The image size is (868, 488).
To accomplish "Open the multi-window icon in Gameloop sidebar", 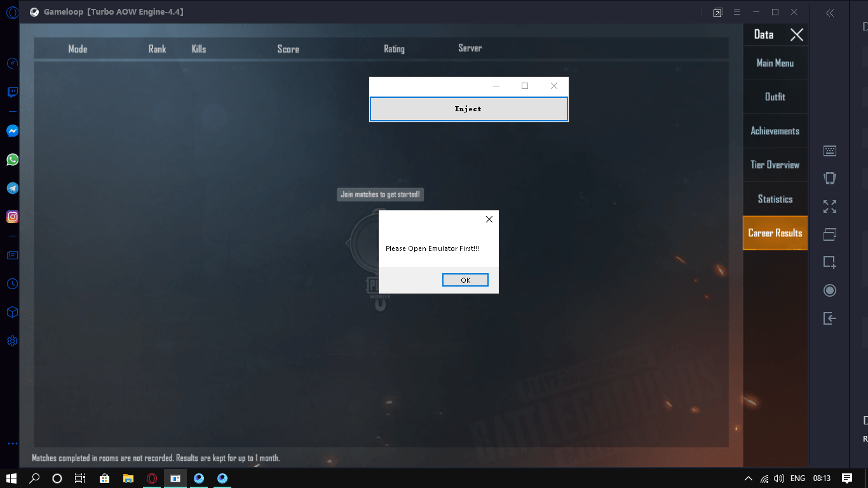I will [829, 234].
